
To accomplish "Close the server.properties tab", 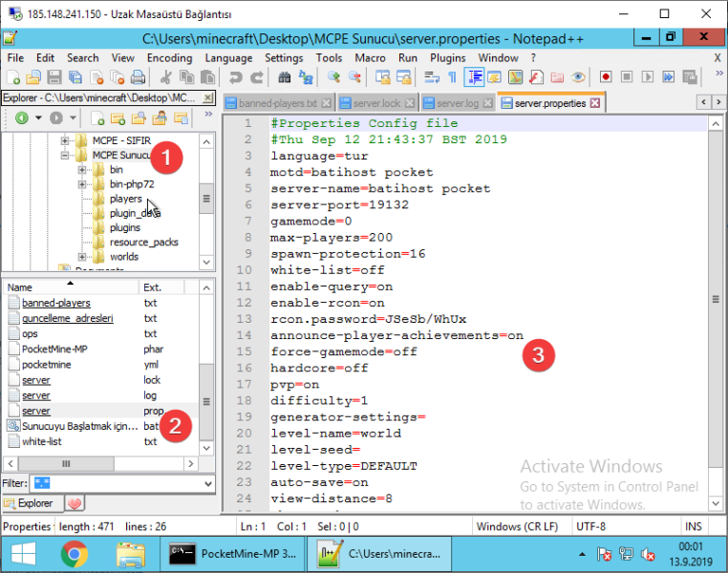I will coord(595,103).
